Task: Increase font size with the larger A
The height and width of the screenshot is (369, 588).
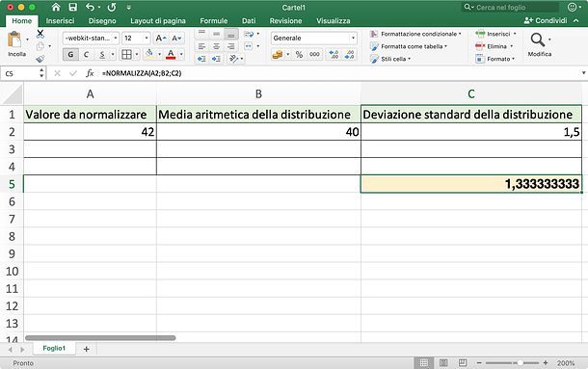Action: [x=161, y=39]
